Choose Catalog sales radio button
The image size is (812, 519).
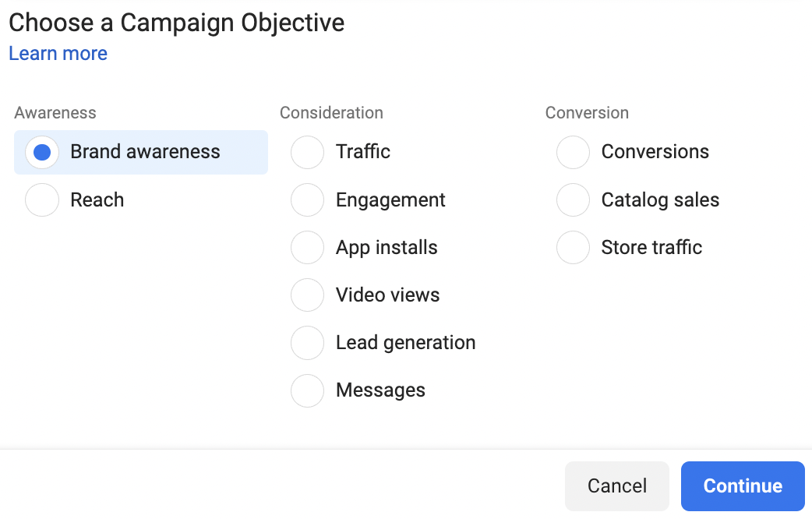[x=573, y=200]
